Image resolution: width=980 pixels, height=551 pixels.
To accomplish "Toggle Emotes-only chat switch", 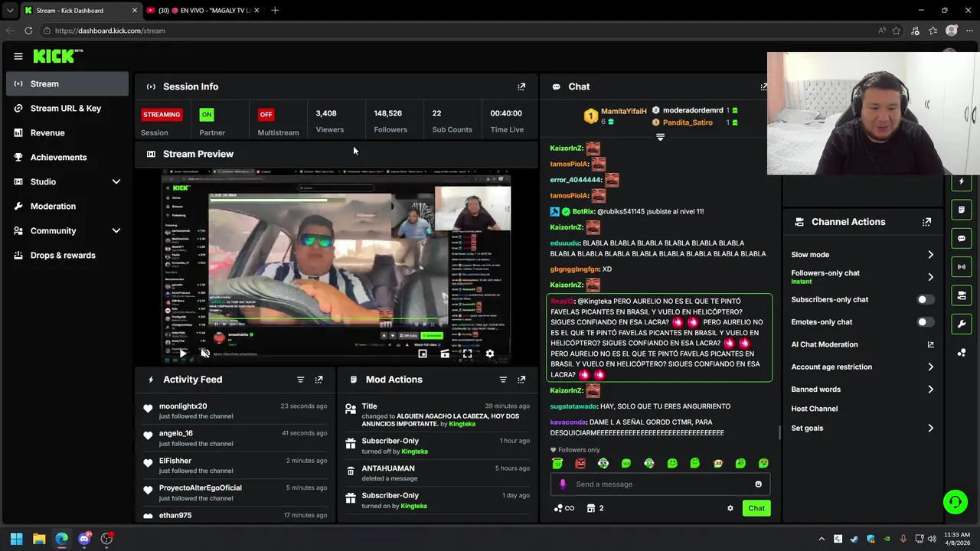I will 926,322.
